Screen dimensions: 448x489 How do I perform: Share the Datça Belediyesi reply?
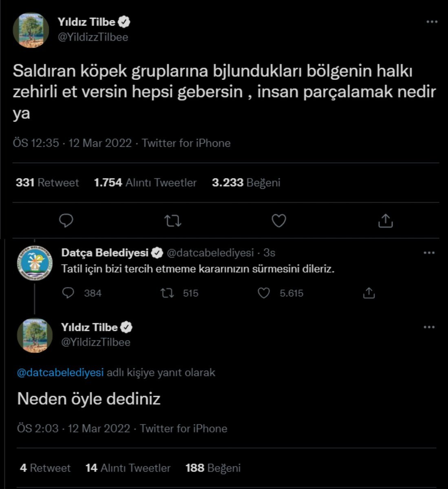coord(369,293)
